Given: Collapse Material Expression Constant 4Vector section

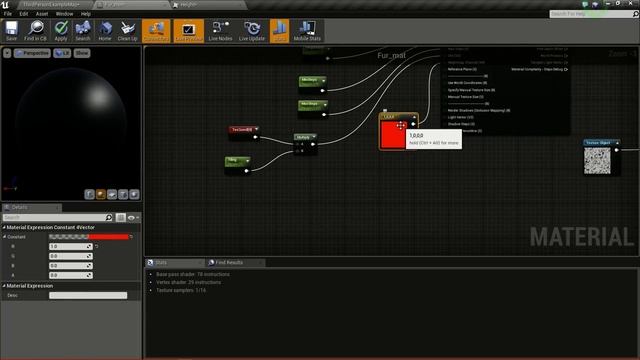Looking at the screenshot, I should point(4,227).
